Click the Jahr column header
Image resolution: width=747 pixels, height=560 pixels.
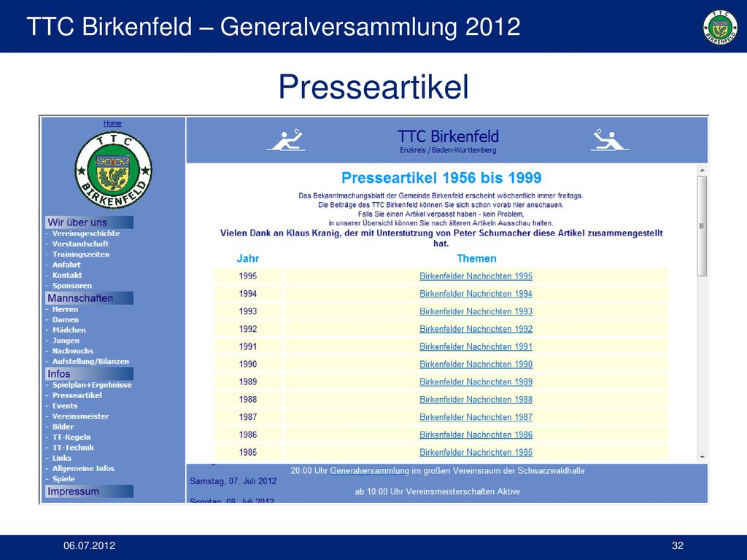pyautogui.click(x=248, y=259)
